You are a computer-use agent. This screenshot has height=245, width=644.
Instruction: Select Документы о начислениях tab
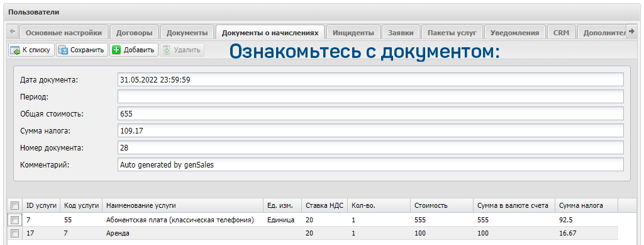click(x=270, y=33)
